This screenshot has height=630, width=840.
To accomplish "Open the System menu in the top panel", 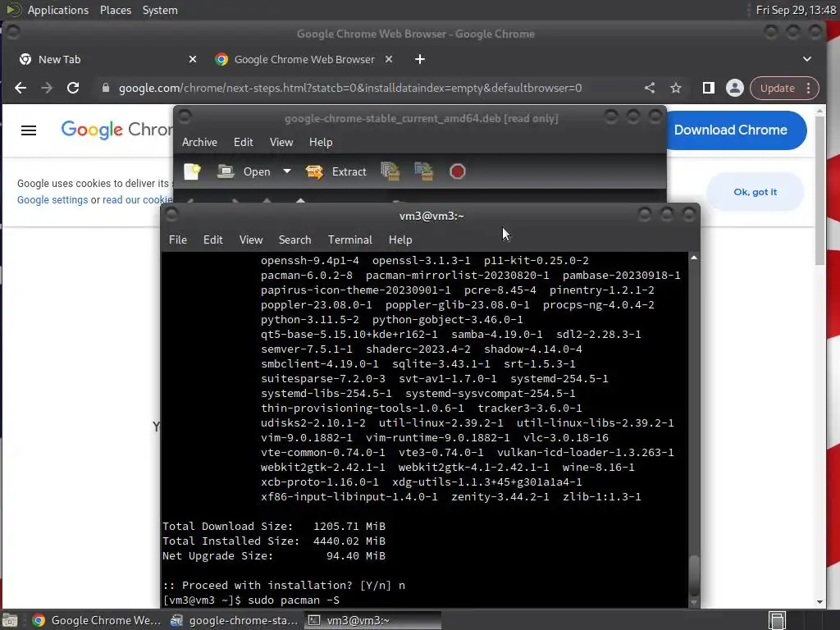I will tap(160, 10).
